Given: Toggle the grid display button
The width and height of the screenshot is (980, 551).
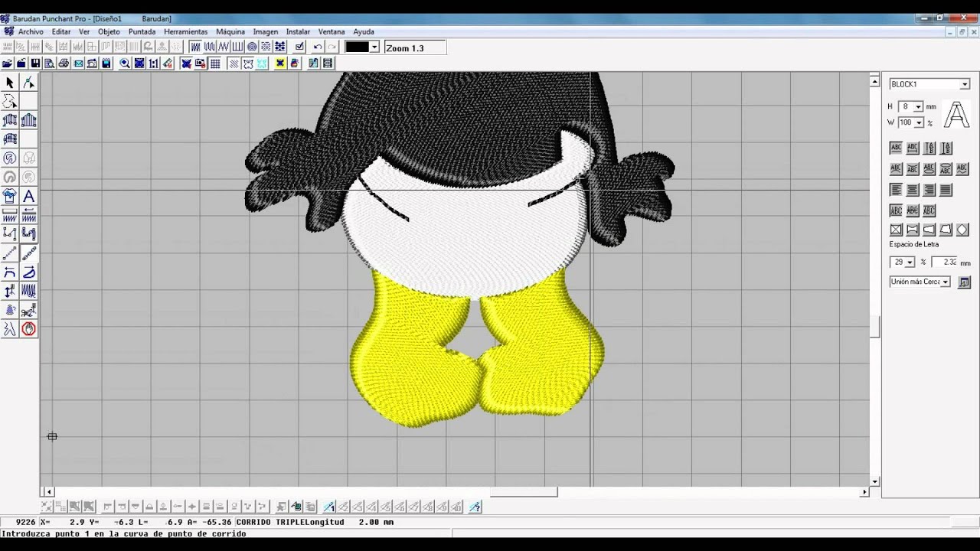Looking at the screenshot, I should coord(215,64).
